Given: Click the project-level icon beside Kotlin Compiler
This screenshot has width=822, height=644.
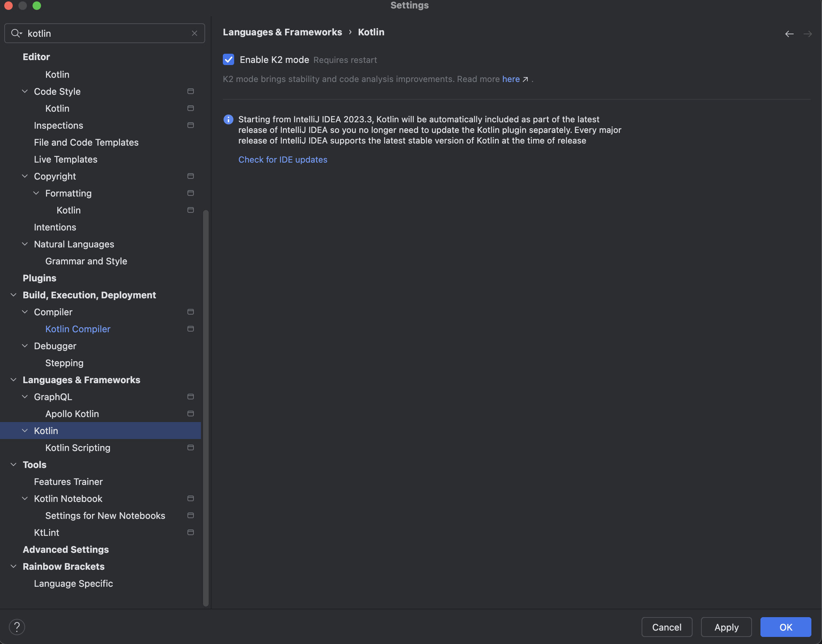Looking at the screenshot, I should coord(191,329).
